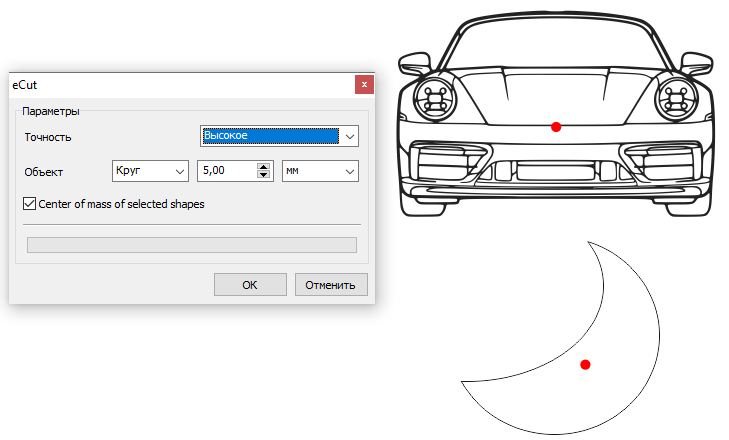Click the eCut title text
729x440 pixels.
coord(25,85)
